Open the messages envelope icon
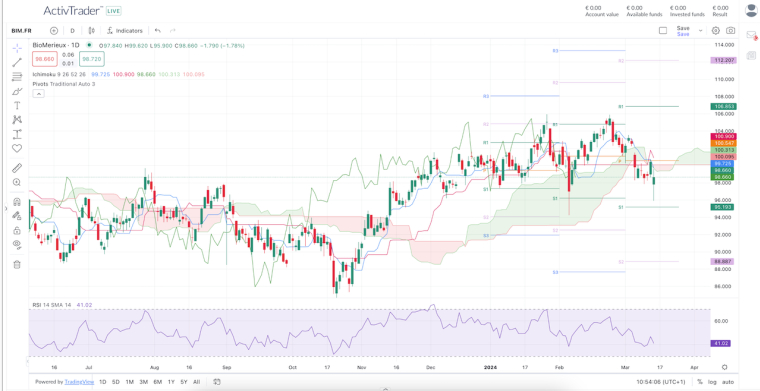Screen dimensions: 760x391 pyautogui.click(x=751, y=35)
